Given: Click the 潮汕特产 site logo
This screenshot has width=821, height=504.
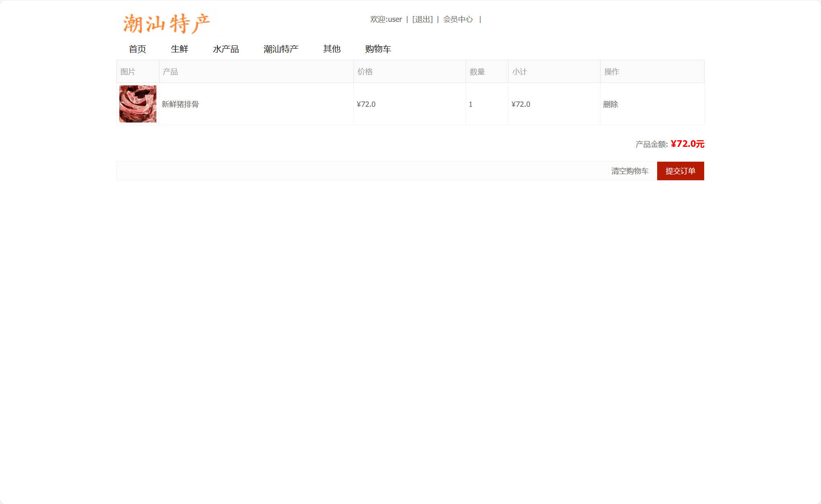Looking at the screenshot, I should (167, 23).
